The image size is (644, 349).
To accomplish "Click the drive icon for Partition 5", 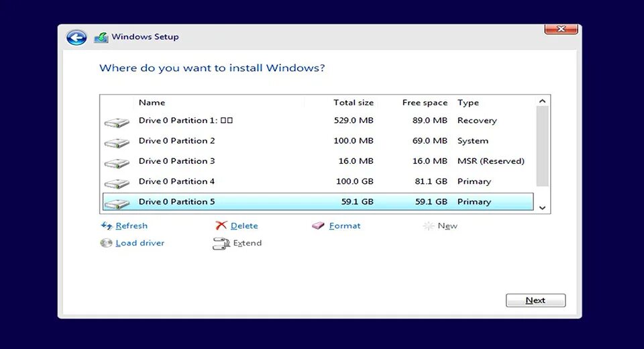I will 117,203.
